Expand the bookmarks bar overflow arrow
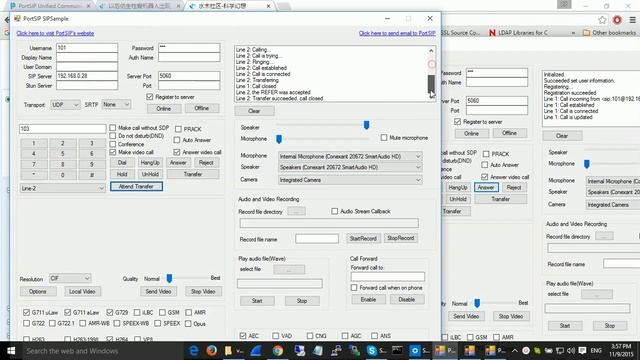 (573, 33)
